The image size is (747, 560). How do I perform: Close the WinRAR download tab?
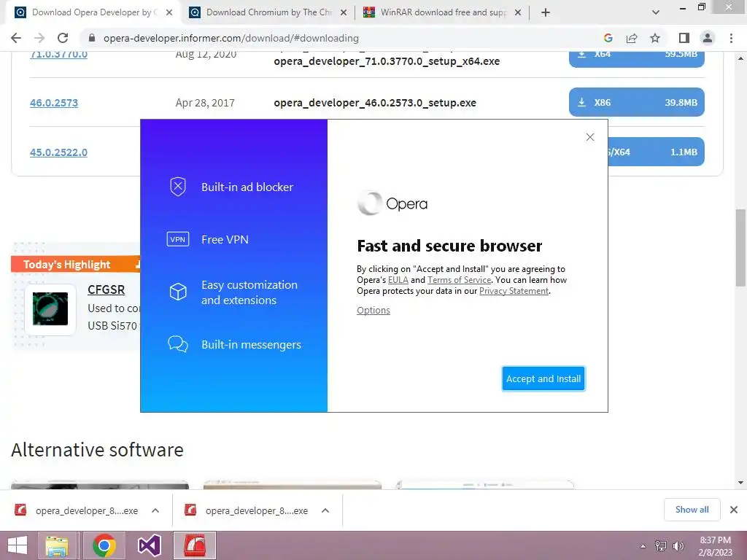point(518,12)
